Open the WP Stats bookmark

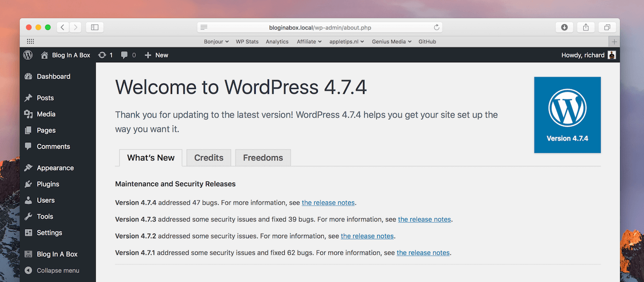click(x=247, y=41)
